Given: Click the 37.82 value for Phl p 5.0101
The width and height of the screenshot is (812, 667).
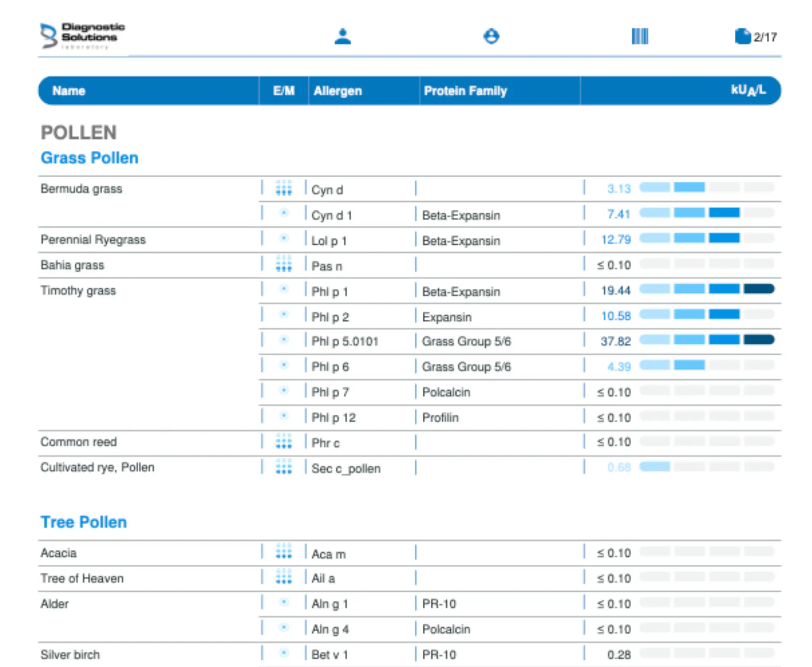Looking at the screenshot, I should click(615, 341).
